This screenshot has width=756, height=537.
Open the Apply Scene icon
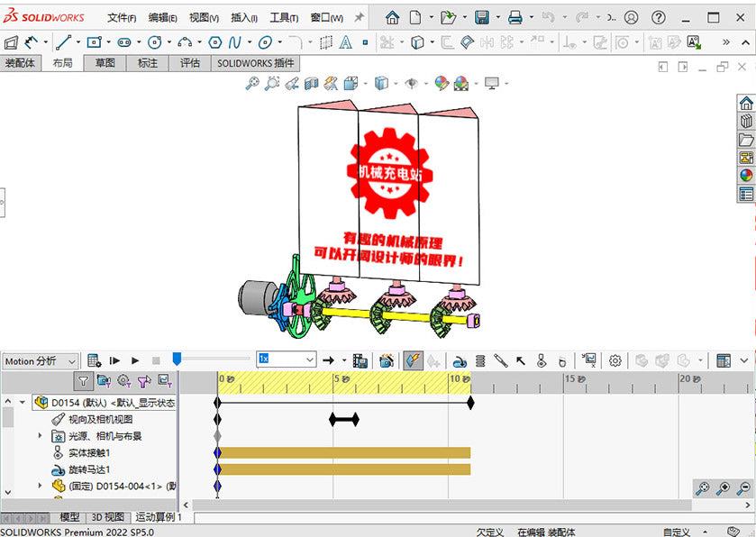461,84
